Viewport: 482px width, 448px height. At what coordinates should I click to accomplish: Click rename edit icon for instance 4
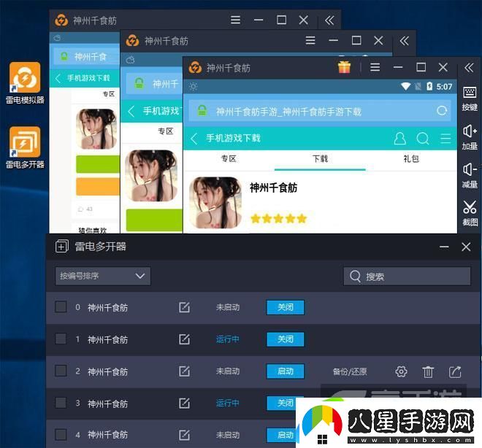point(184,435)
